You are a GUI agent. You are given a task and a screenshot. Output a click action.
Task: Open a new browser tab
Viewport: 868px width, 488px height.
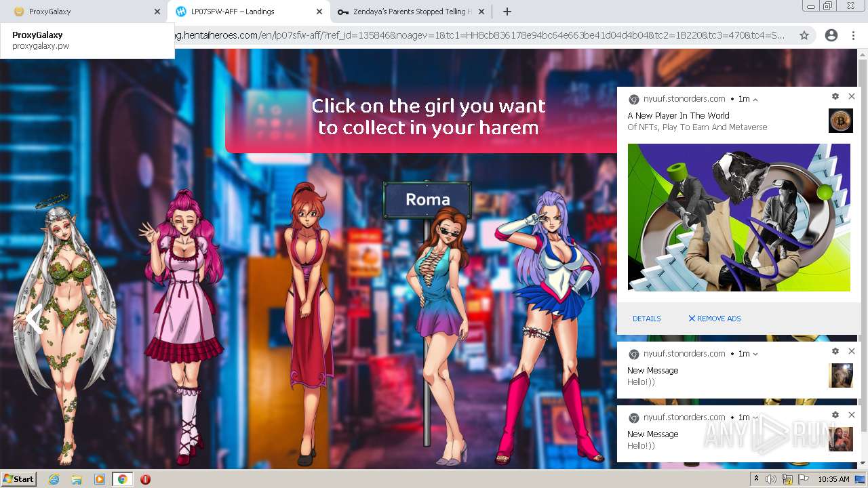point(507,12)
